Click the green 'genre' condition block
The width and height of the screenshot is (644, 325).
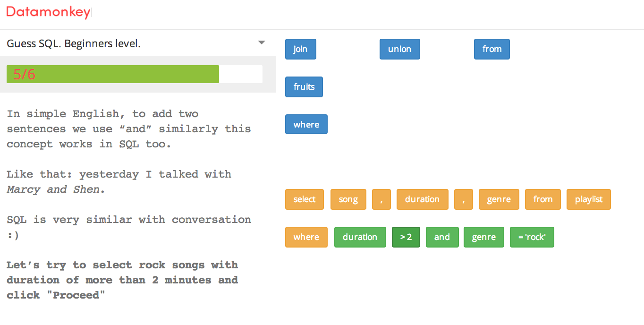(483, 237)
